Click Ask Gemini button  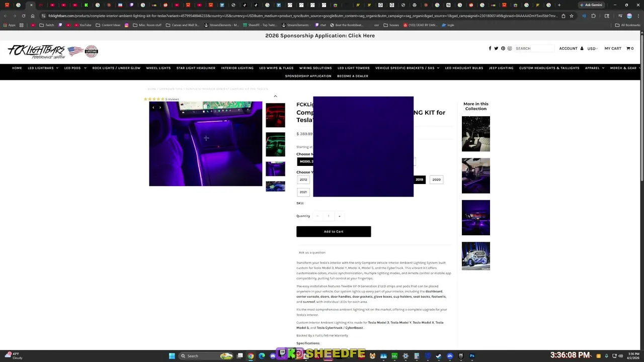pyautogui.click(x=591, y=5)
